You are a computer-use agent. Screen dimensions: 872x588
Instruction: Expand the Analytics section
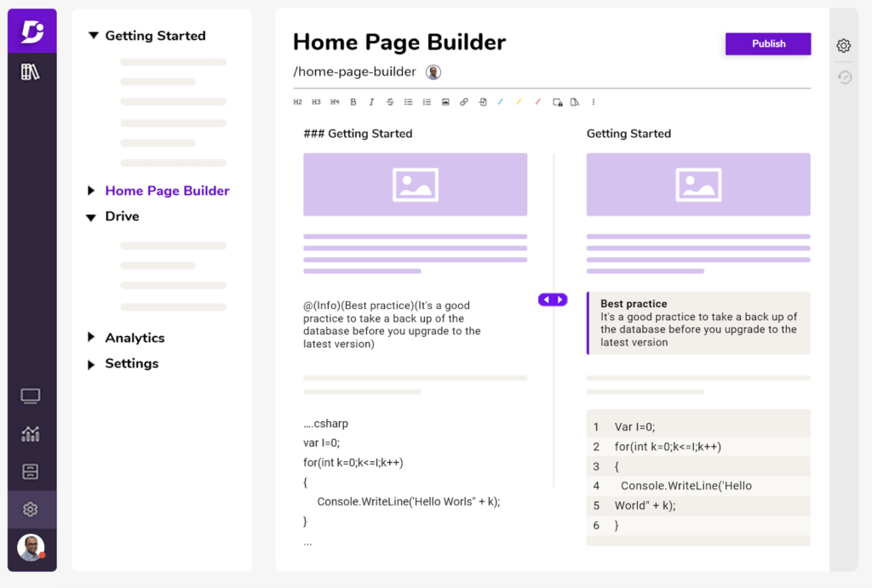[x=93, y=338]
